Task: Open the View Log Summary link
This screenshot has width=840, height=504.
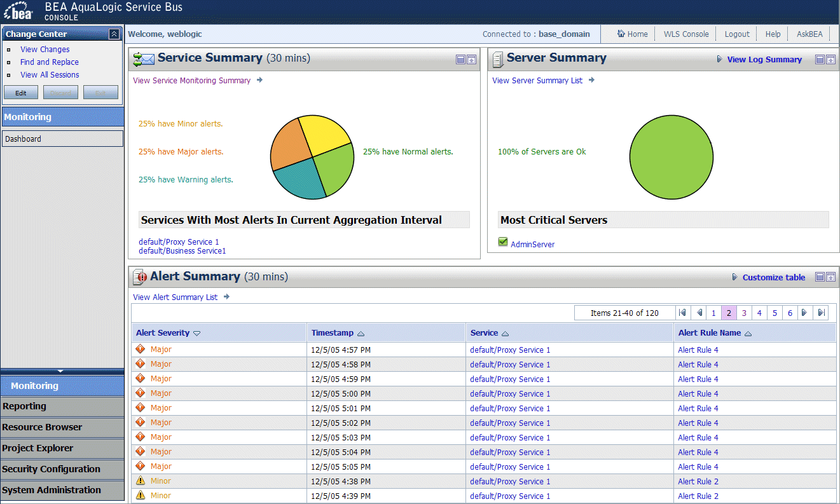Action: [x=764, y=60]
